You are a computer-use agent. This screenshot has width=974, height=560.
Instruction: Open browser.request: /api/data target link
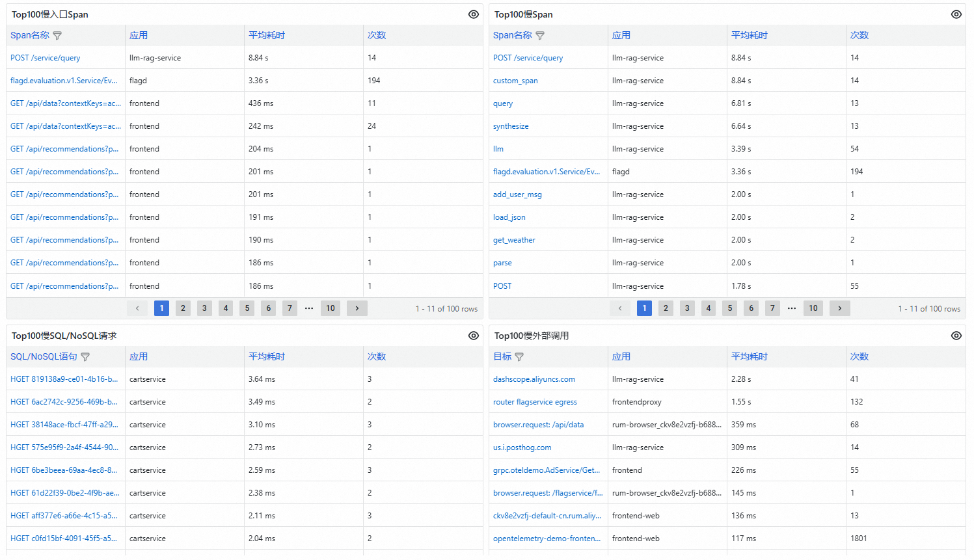click(538, 425)
